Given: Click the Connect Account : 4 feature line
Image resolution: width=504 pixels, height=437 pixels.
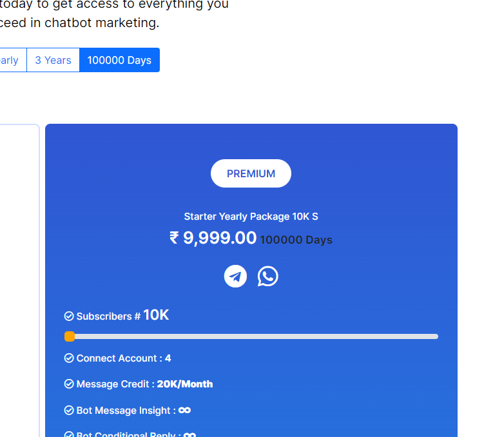Looking at the screenshot, I should [118, 358].
